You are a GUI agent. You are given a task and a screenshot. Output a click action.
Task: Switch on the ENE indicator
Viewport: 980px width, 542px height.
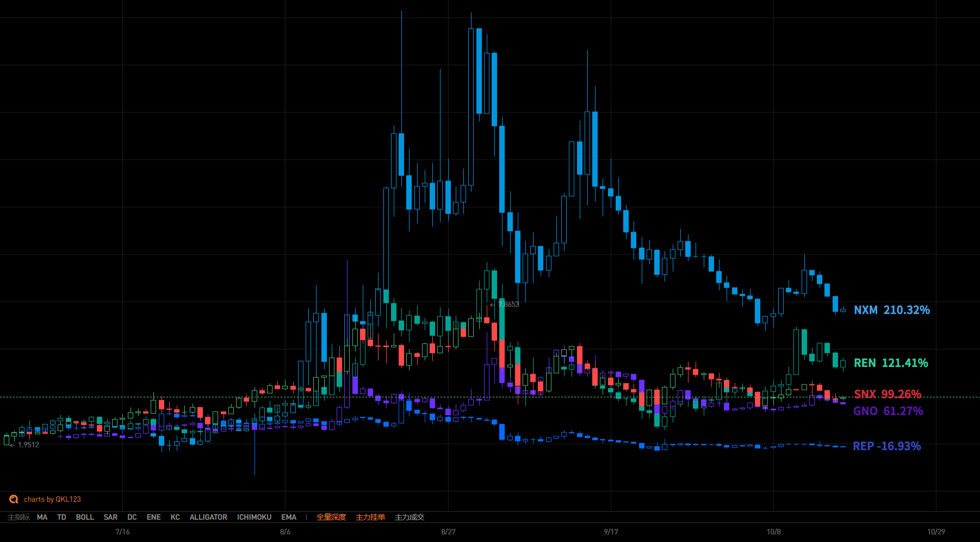tap(153, 517)
